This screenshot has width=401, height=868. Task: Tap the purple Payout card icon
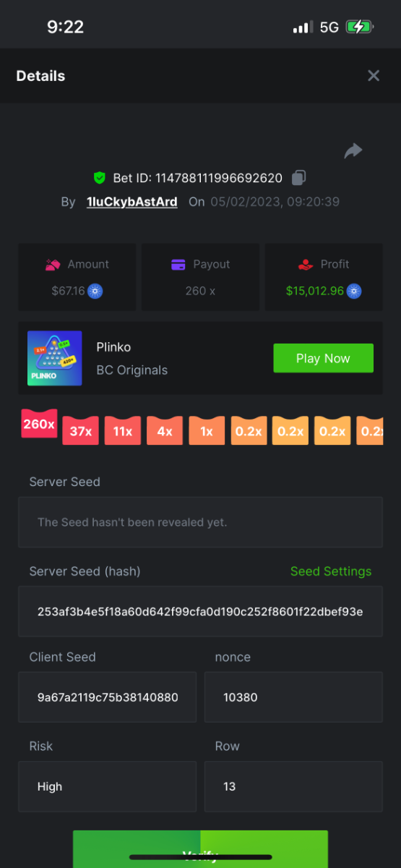click(x=178, y=265)
